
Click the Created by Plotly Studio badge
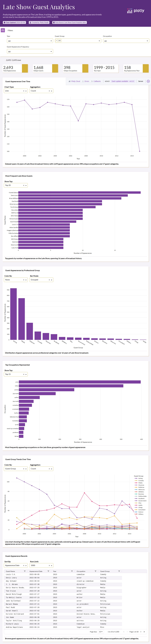click(39, 22)
